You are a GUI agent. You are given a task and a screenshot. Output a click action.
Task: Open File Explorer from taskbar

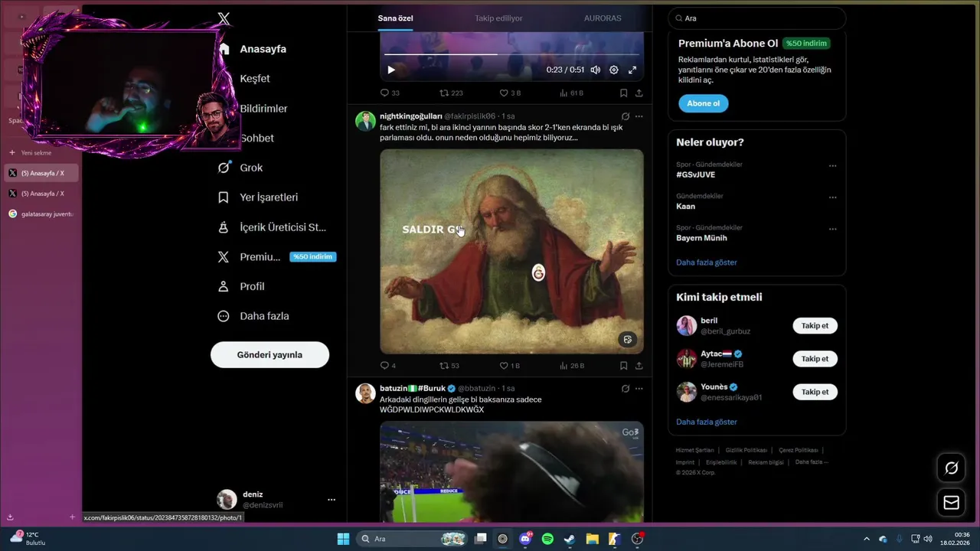(x=592, y=539)
